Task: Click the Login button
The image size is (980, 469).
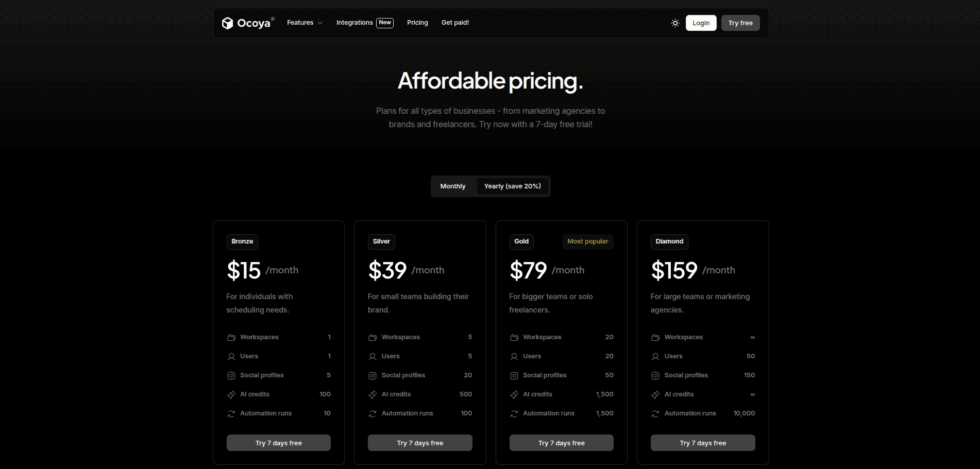Action: click(x=701, y=23)
